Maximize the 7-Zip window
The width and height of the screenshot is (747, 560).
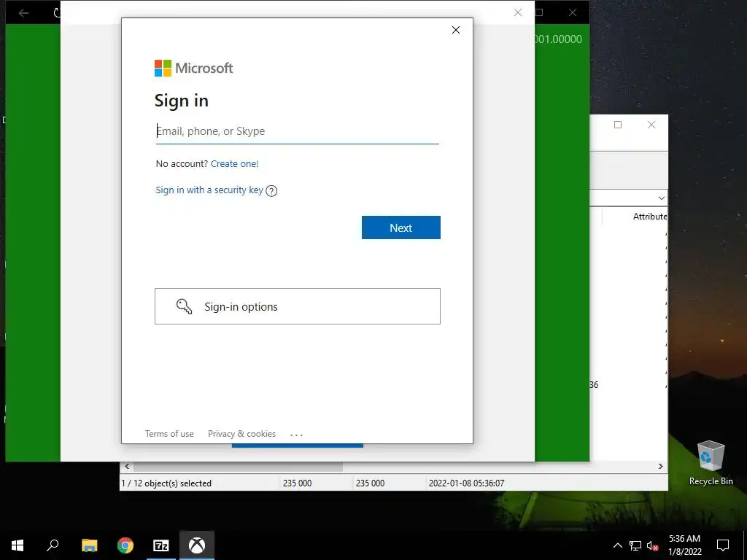point(618,125)
